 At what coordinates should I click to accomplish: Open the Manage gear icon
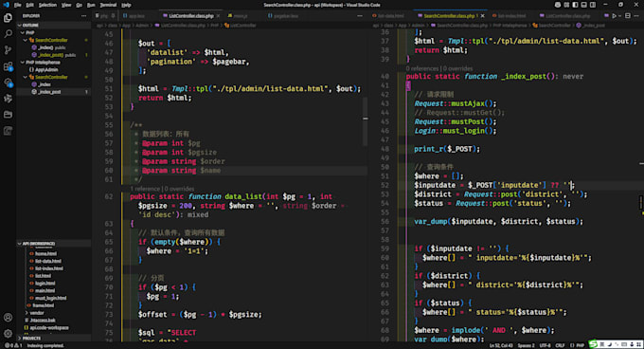click(8, 334)
